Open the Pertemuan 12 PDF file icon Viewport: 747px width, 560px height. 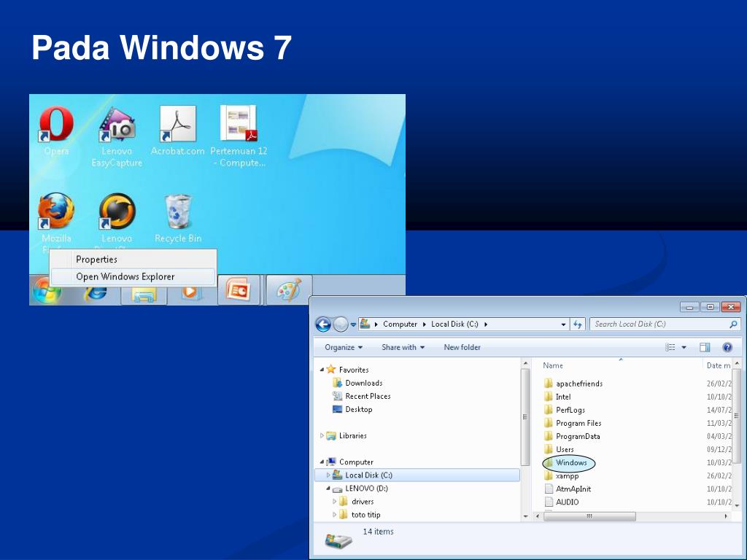pyautogui.click(x=239, y=124)
